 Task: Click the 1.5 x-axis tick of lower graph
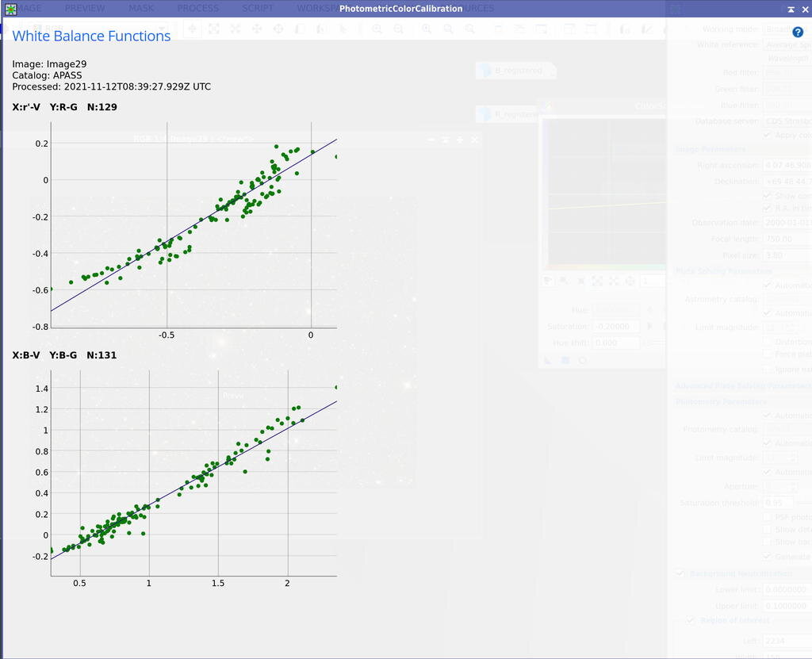(x=218, y=584)
